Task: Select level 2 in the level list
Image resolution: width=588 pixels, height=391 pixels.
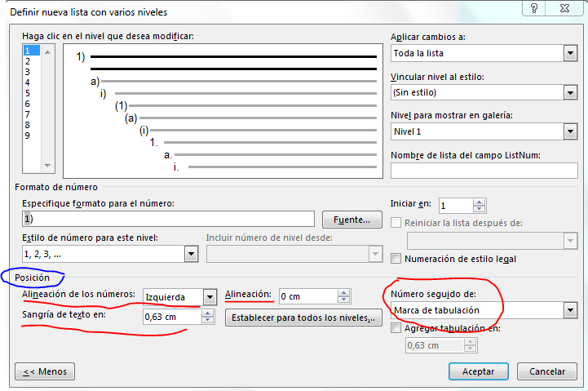Action: tap(28, 61)
